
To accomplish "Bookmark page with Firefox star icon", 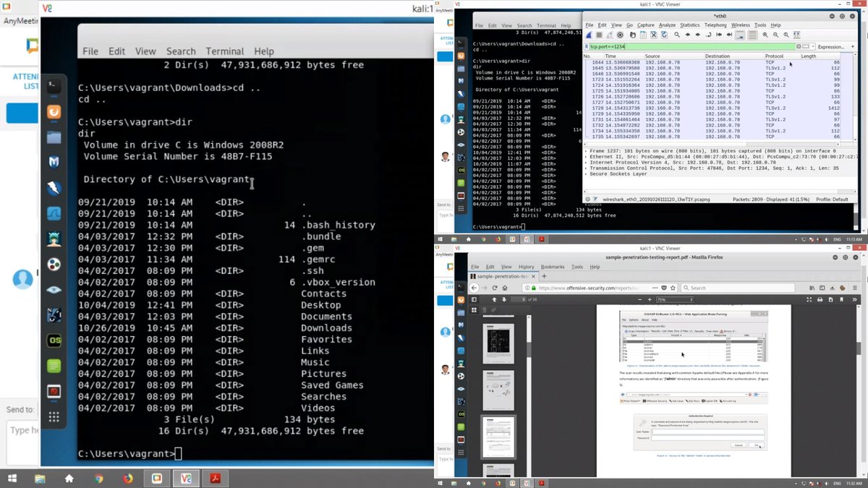I will 673,288.
